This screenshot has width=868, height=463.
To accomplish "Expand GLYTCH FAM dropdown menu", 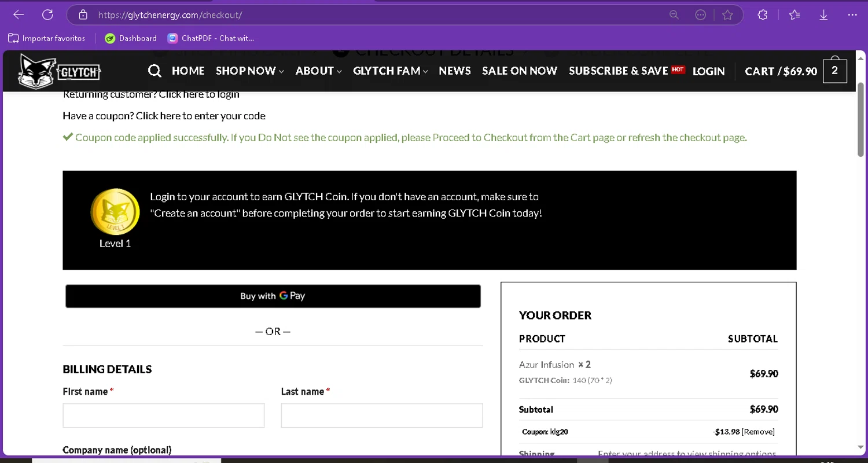I will 390,71.
